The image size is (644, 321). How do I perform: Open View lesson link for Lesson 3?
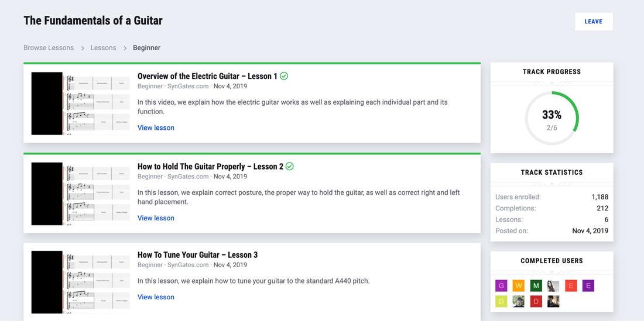pos(156,297)
